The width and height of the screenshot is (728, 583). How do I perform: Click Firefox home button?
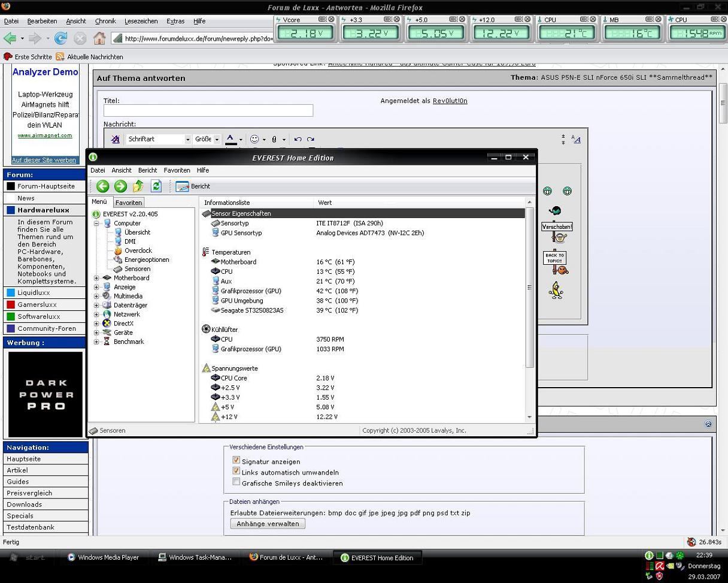coord(99,38)
